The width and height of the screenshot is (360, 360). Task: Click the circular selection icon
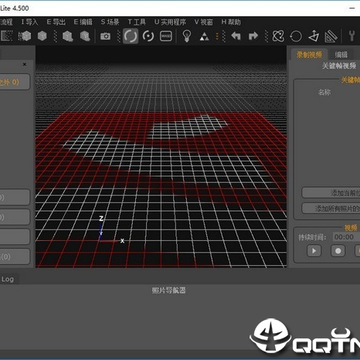(296, 36)
